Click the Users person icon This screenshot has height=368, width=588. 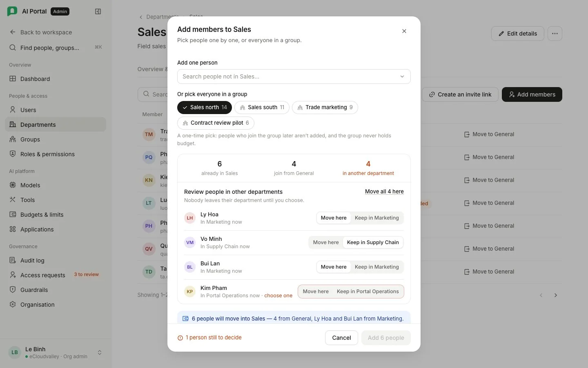pyautogui.click(x=13, y=110)
